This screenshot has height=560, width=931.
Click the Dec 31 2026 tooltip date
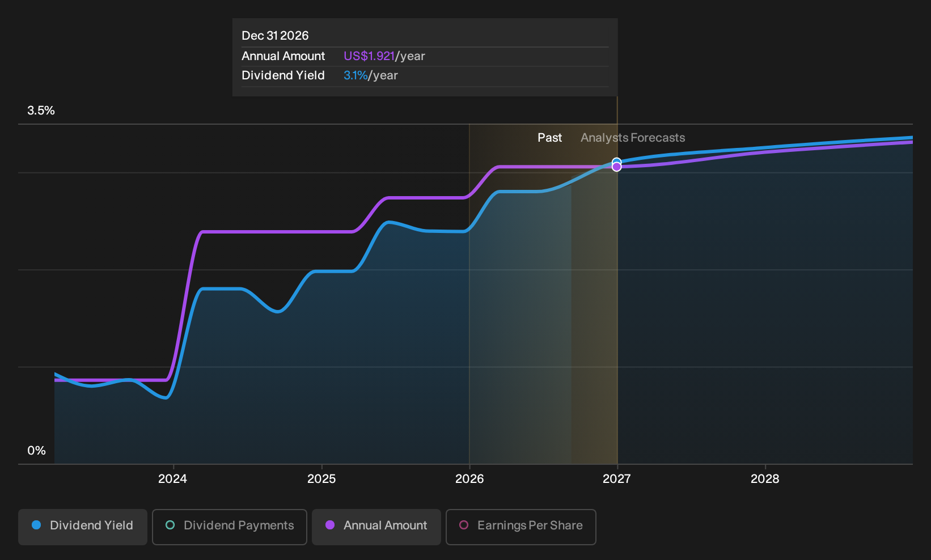point(275,36)
